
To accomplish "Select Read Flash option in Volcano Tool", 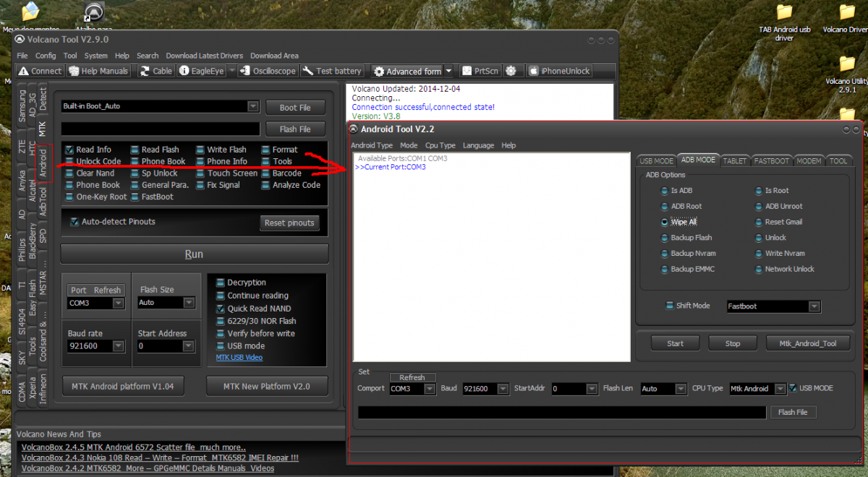I will click(155, 150).
